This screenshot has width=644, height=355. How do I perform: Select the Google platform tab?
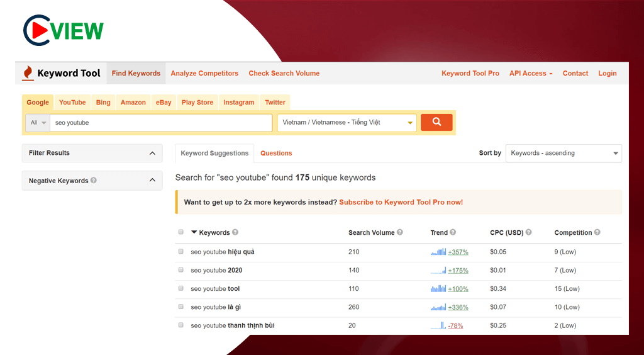pos(38,103)
